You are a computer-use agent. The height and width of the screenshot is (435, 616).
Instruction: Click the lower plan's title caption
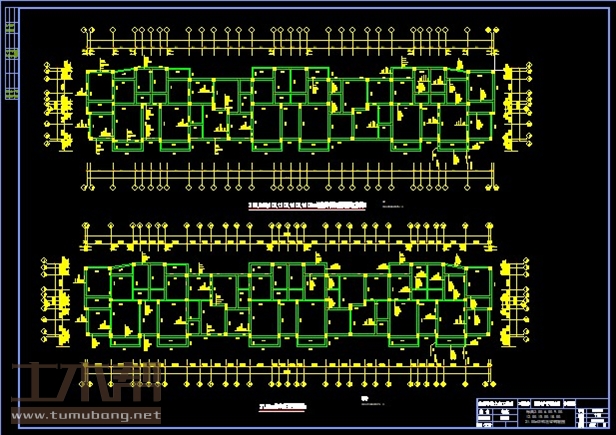[282, 407]
